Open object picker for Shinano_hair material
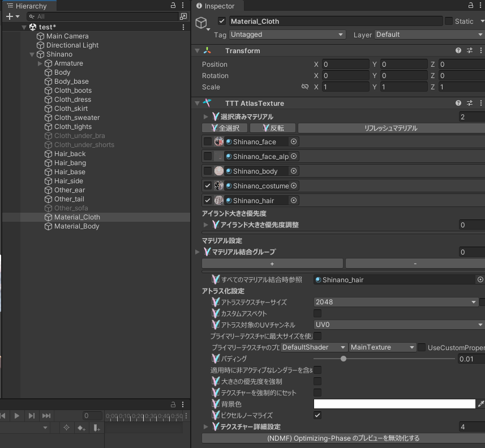Screen dimensions: 485x448 point(294,200)
